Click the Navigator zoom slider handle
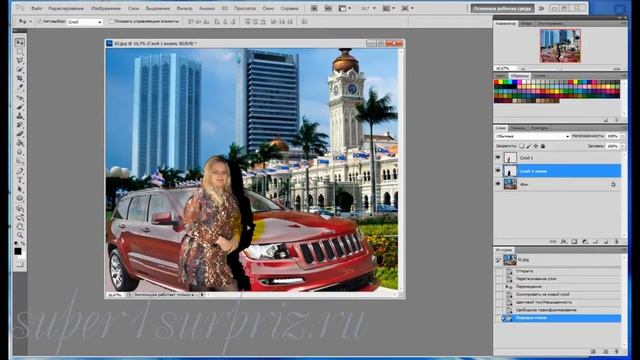This screenshot has height=360, width=640. point(560,68)
